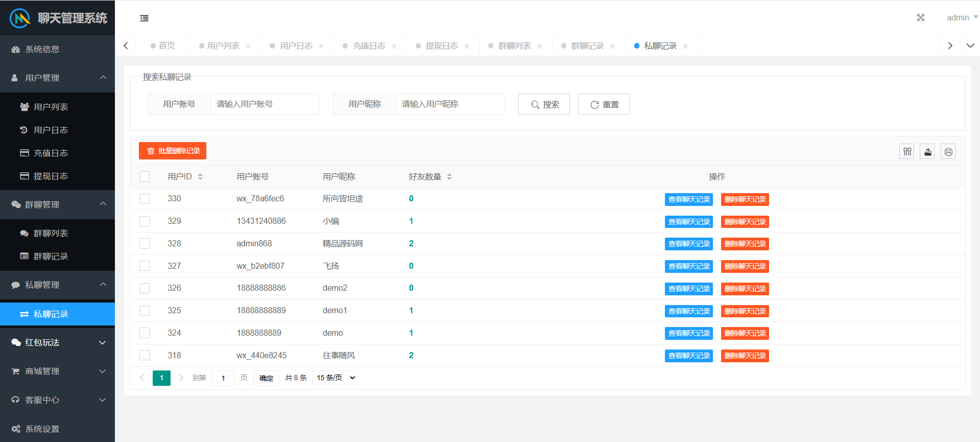
Task: Switch to the 群聊列表 tab
Action: click(x=514, y=46)
